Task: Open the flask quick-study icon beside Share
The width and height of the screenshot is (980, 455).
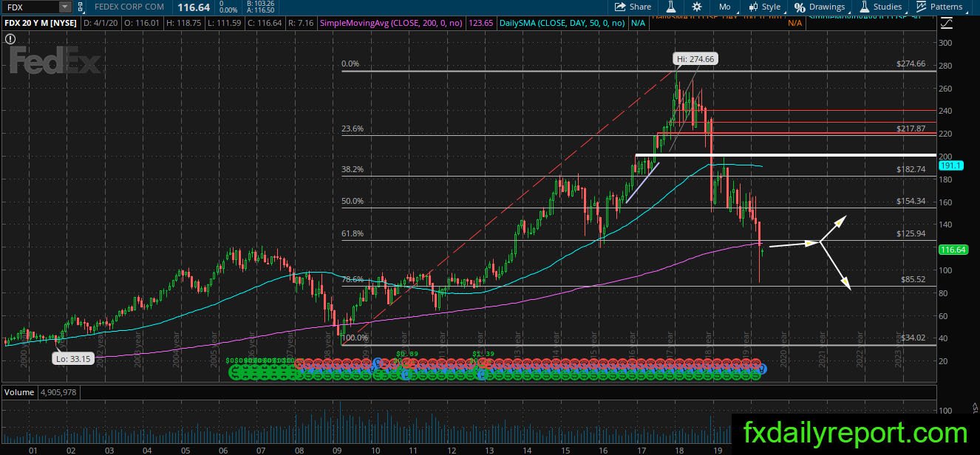Action: click(x=672, y=7)
